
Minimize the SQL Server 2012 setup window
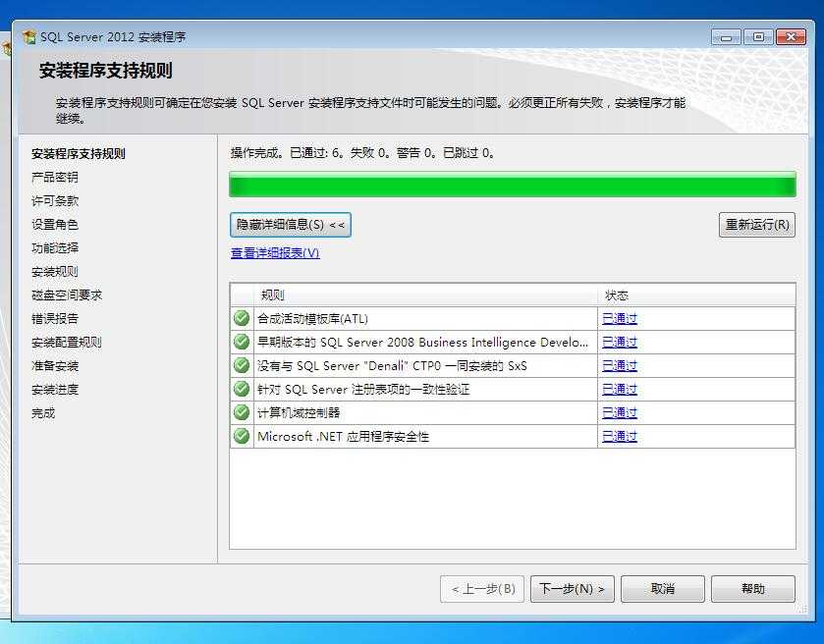726,37
